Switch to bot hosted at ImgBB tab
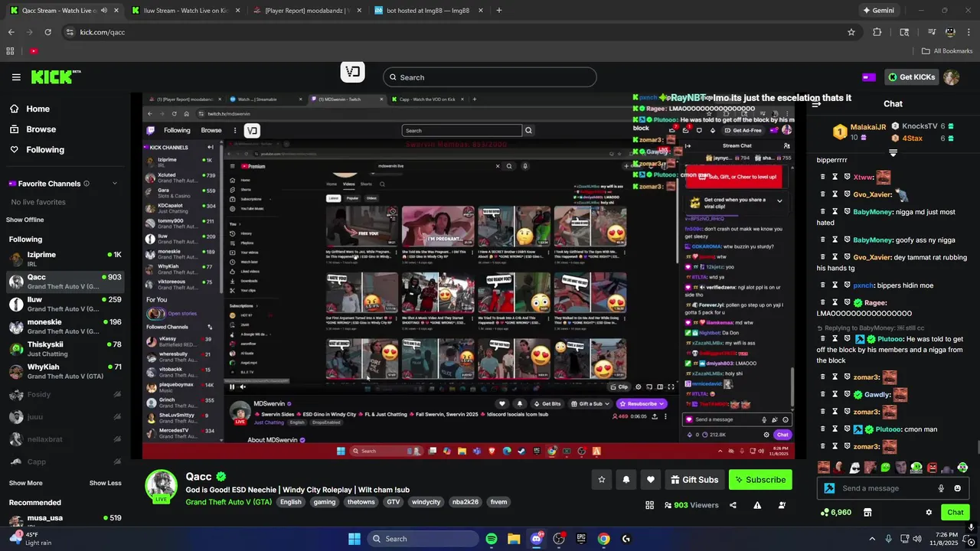 pos(427,11)
